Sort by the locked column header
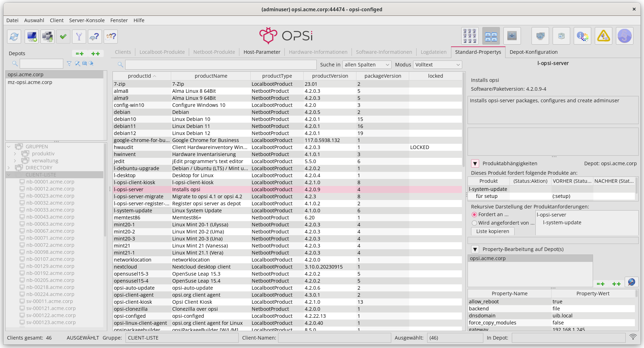This screenshot has width=644, height=348. coord(435,76)
